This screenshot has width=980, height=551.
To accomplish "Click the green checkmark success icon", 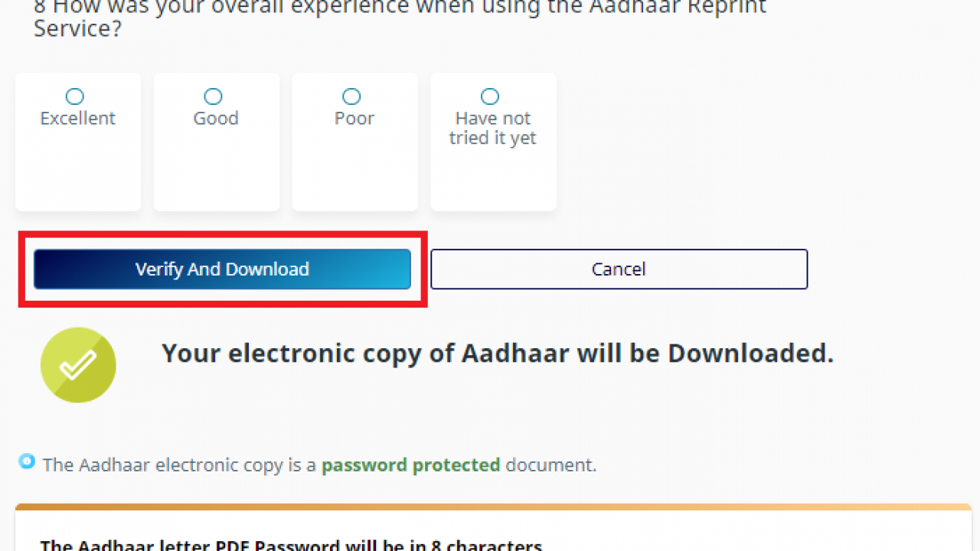I will [x=78, y=365].
